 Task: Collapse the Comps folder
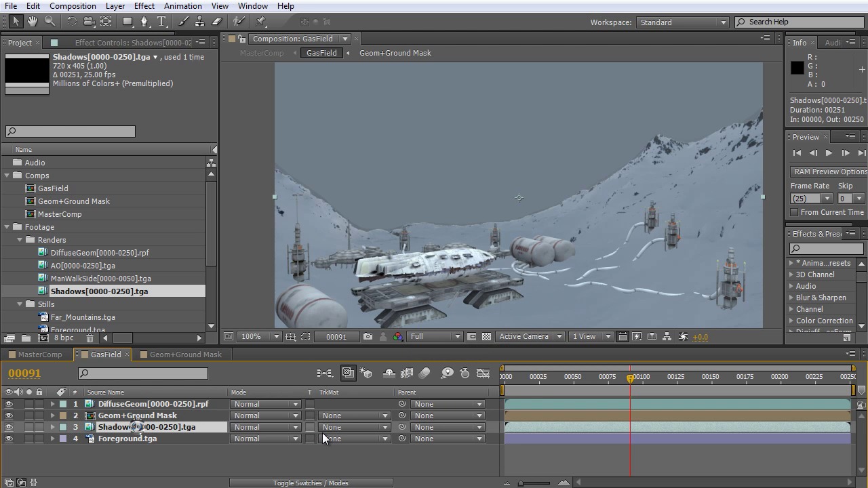click(x=7, y=176)
